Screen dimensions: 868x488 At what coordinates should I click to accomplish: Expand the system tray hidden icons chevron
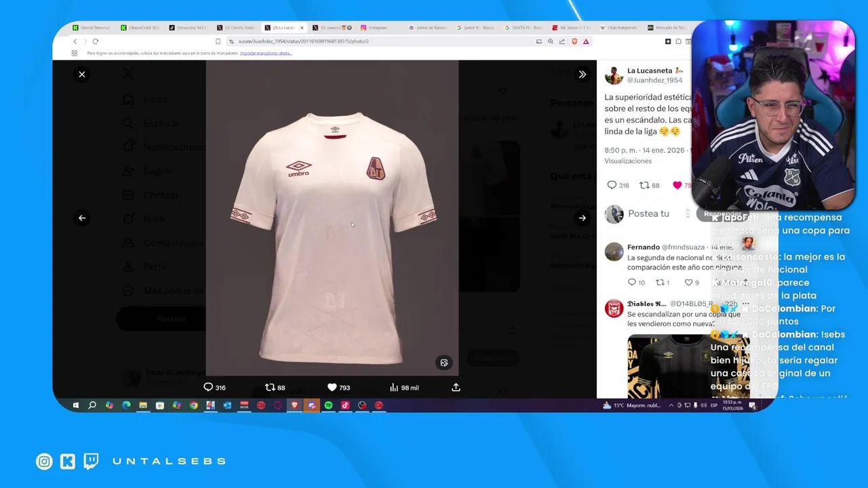(671, 405)
